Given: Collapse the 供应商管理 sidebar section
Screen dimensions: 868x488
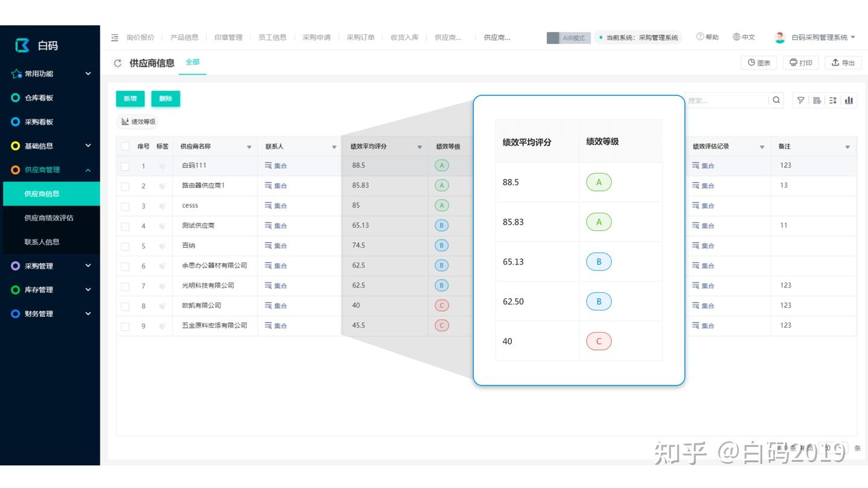Looking at the screenshot, I should coord(88,169).
